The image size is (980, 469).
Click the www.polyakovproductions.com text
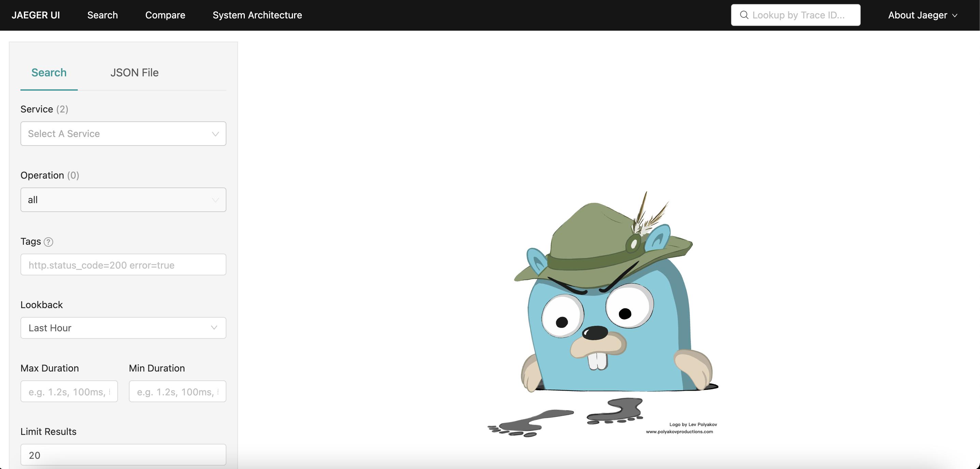[680, 432]
